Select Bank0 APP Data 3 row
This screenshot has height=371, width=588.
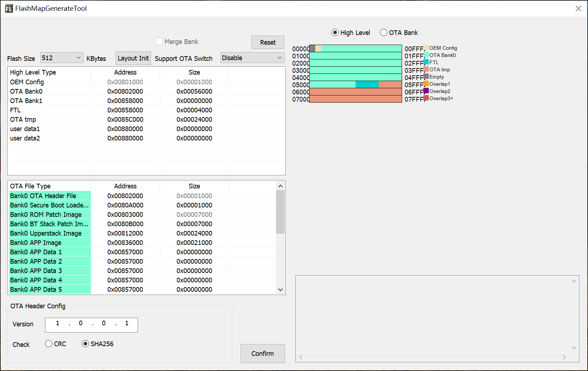tap(142, 271)
